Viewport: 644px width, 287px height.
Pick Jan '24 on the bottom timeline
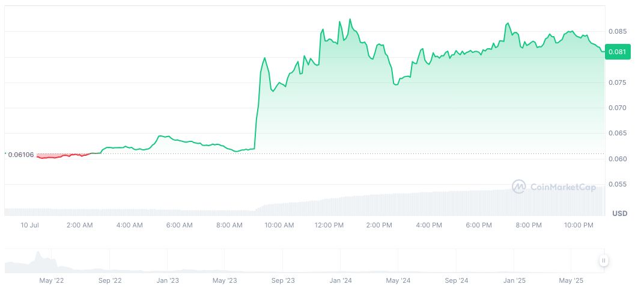(x=341, y=280)
